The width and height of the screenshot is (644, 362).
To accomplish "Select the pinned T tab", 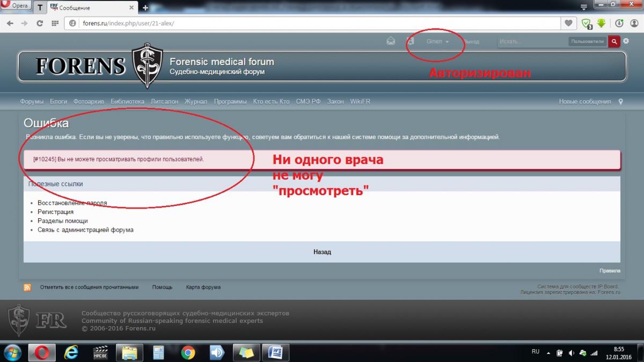I will 39,8.
